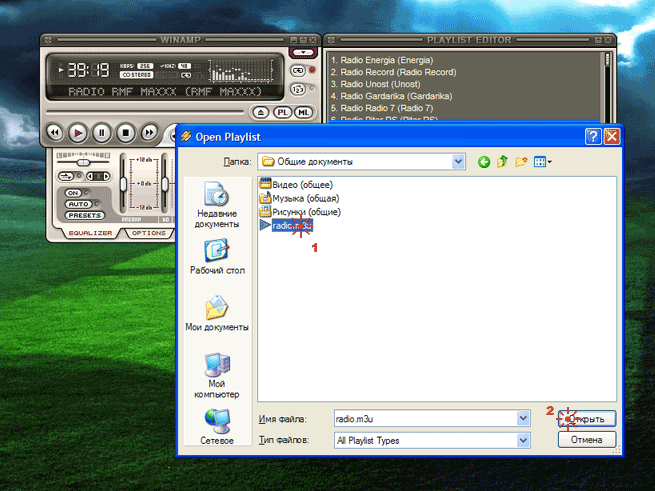
Task: Open the Winamp drawer dropdown arrow
Action: 303,53
